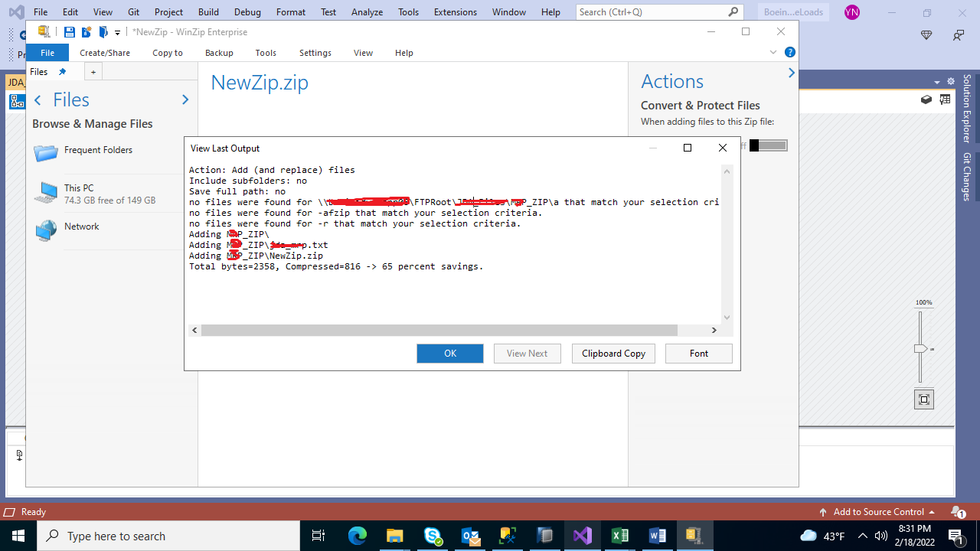This screenshot has width=980, height=551.
Task: Switch to WinZip Copy to tab
Action: (x=168, y=53)
